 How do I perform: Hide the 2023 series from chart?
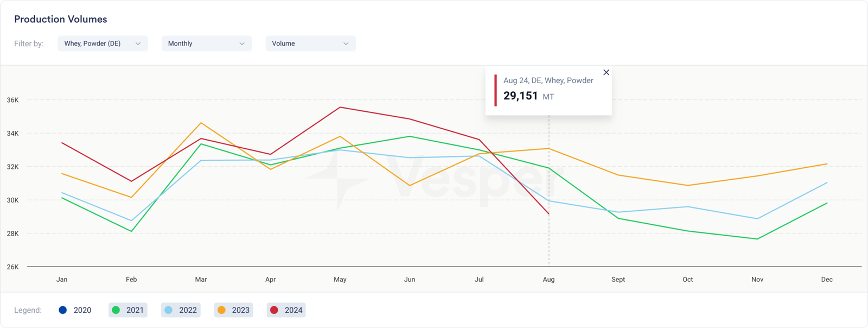tap(233, 310)
